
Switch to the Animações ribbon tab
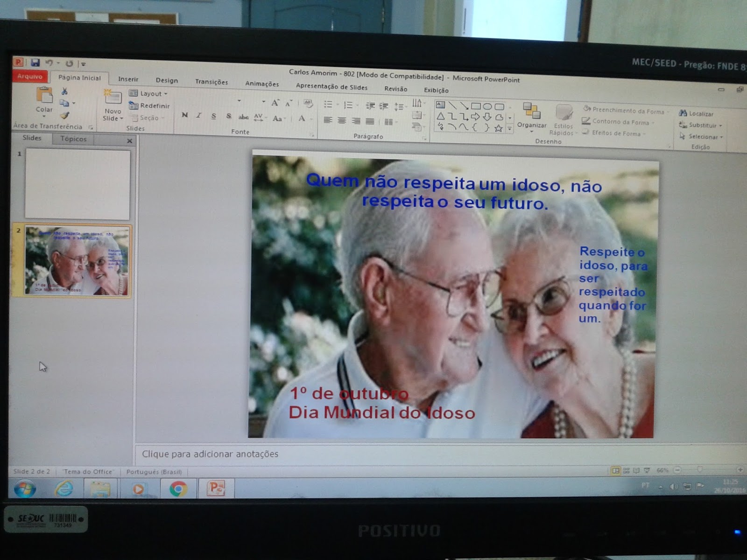pos(262,84)
